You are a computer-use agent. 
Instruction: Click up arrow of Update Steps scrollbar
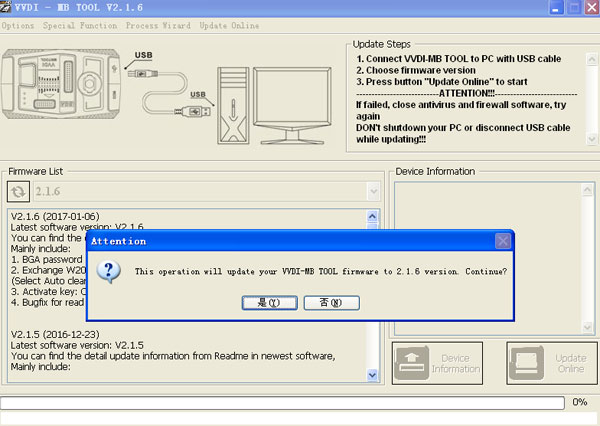(x=591, y=59)
